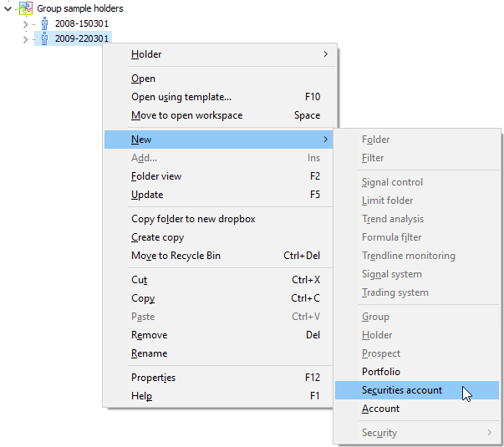The image size is (504, 447).
Task: Select Account in the New submenu
Action: point(380,409)
